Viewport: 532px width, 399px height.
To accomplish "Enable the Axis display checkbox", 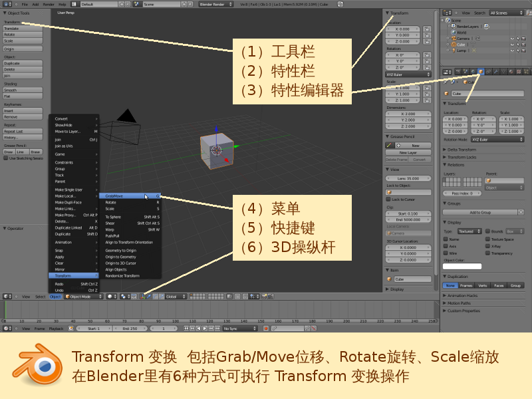I will tap(446, 246).
